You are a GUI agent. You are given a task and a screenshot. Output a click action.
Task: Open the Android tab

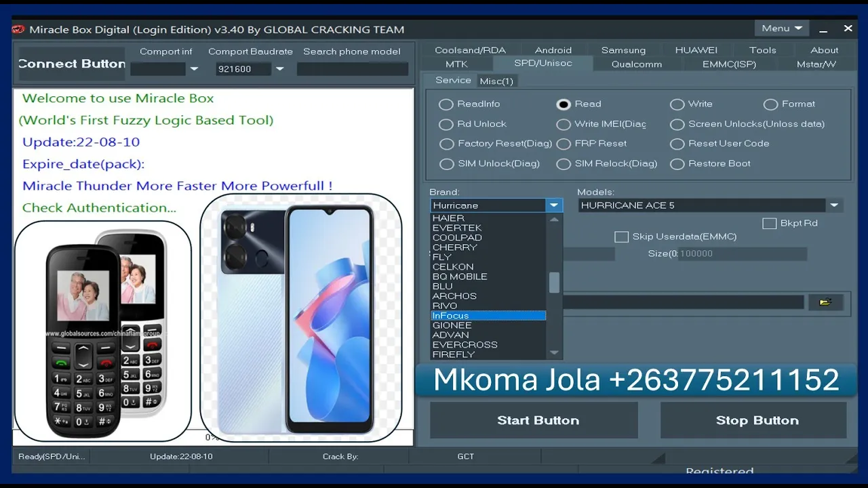tap(553, 50)
